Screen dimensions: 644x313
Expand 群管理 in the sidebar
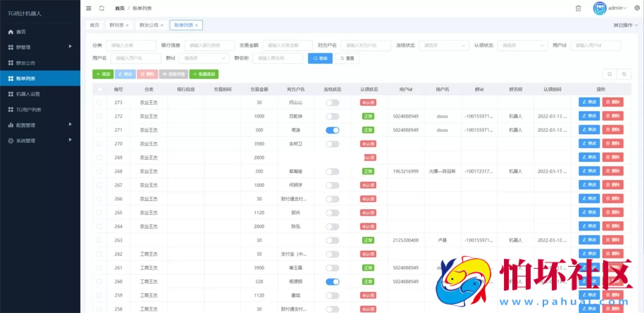click(40, 47)
